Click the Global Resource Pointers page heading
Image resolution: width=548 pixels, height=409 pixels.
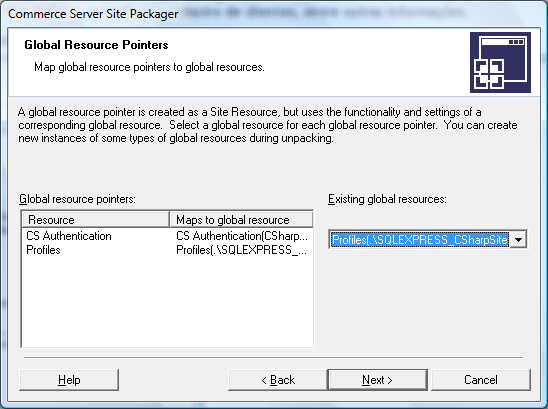coord(96,45)
